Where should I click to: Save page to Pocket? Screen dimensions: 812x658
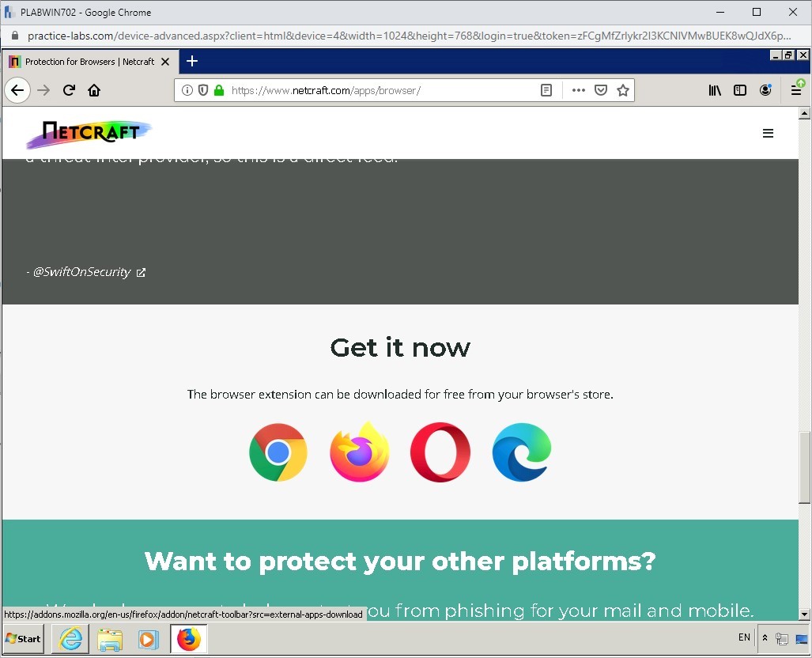[601, 90]
